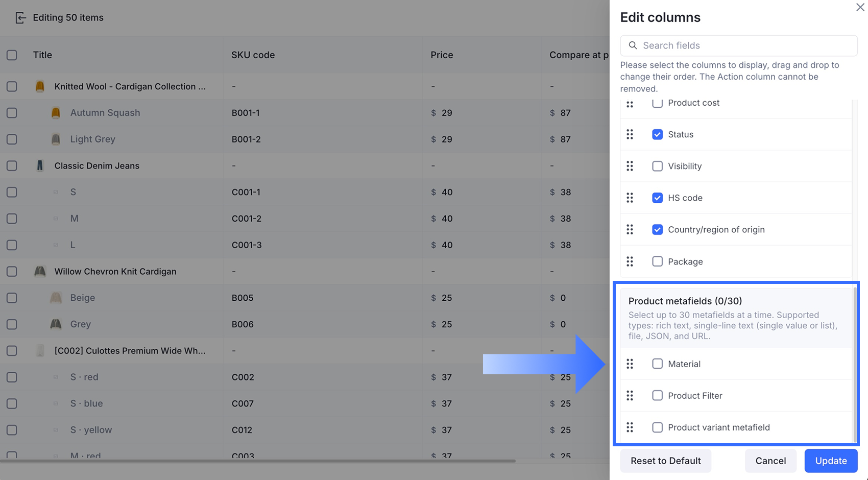Uncheck the Status column checkbox
Image resolution: width=868 pixels, height=480 pixels.
tap(657, 134)
